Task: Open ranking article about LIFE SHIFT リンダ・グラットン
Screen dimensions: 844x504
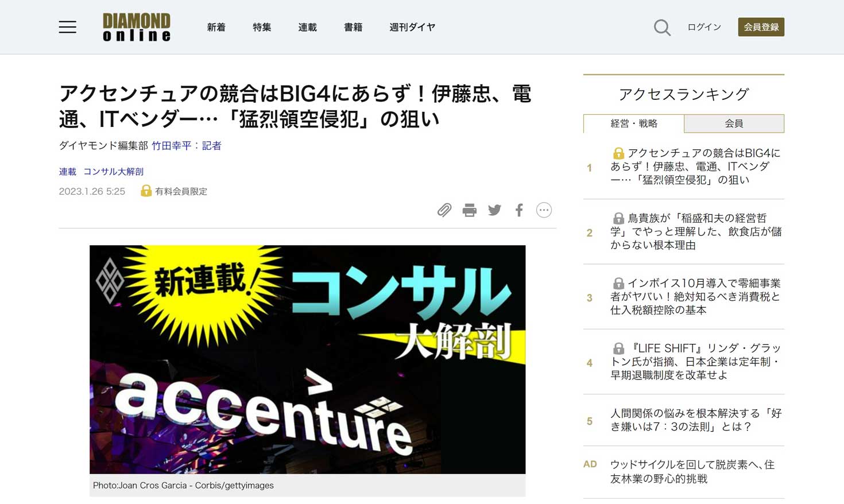Action: click(696, 361)
